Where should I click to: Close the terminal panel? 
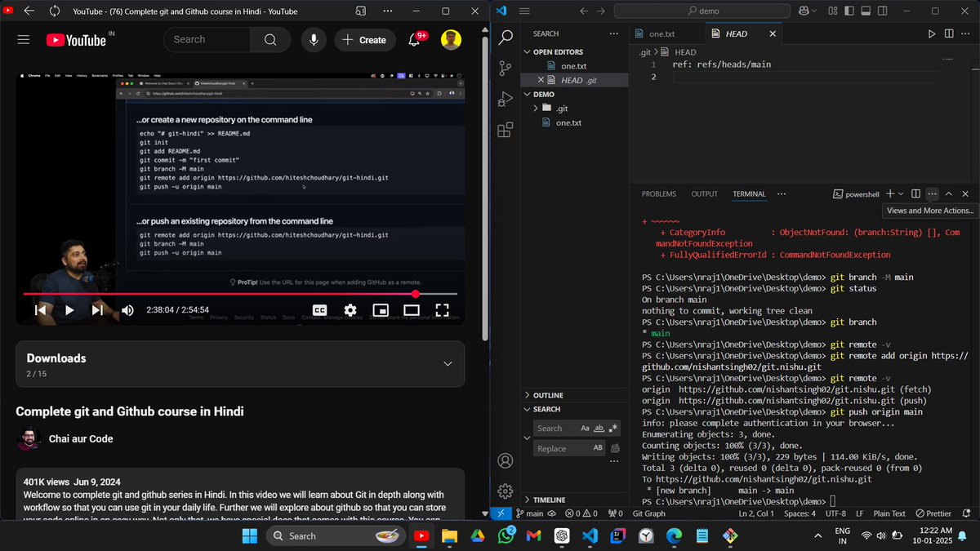965,193
